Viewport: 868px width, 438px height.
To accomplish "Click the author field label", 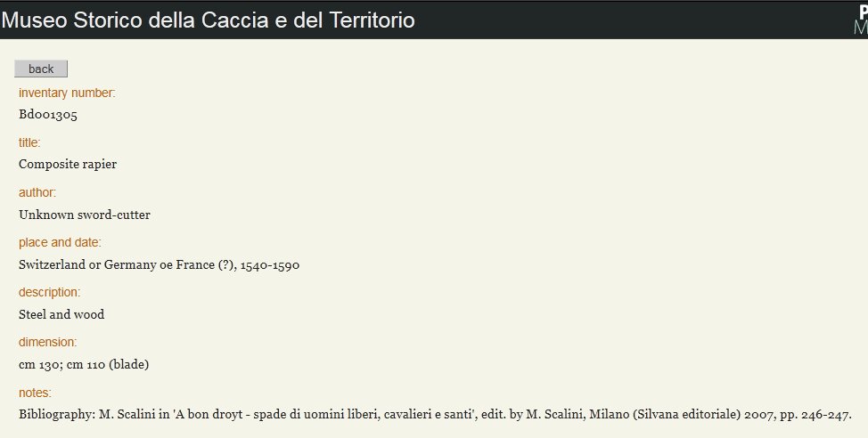I will (37, 192).
